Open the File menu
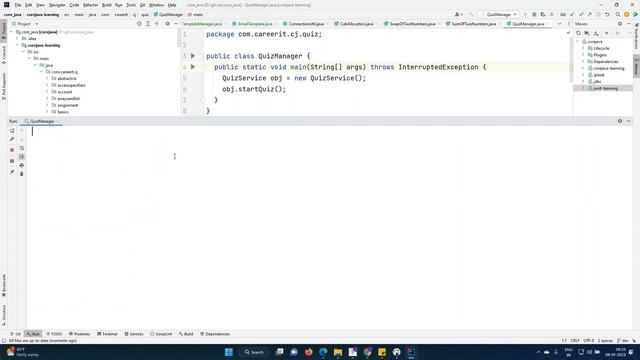The image size is (640, 360). (18, 5)
